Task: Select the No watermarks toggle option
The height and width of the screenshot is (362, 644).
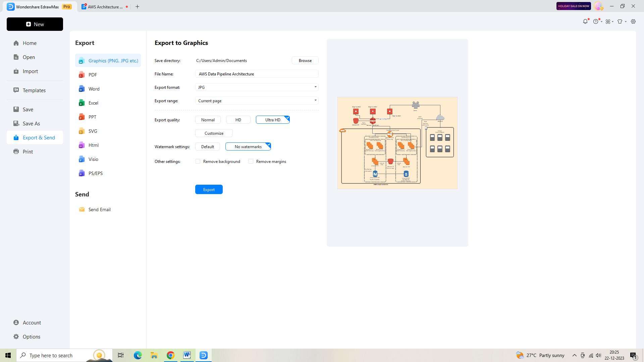Action: (x=248, y=147)
